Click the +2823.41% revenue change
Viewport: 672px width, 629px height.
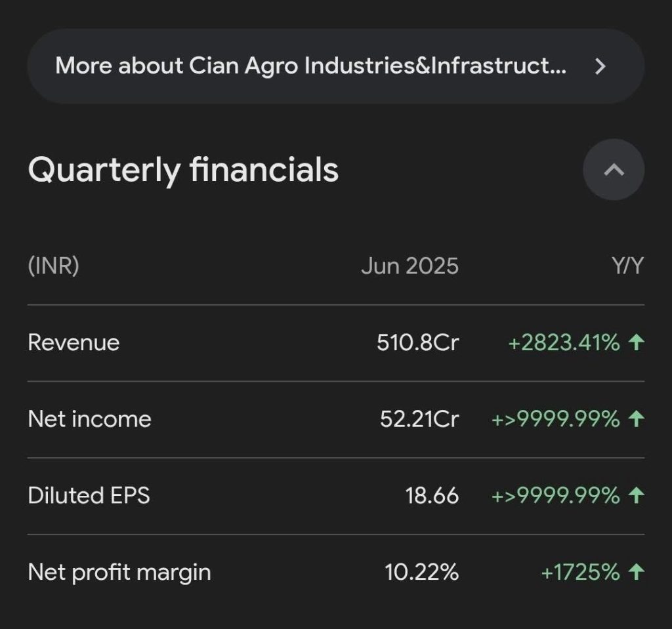(x=564, y=342)
